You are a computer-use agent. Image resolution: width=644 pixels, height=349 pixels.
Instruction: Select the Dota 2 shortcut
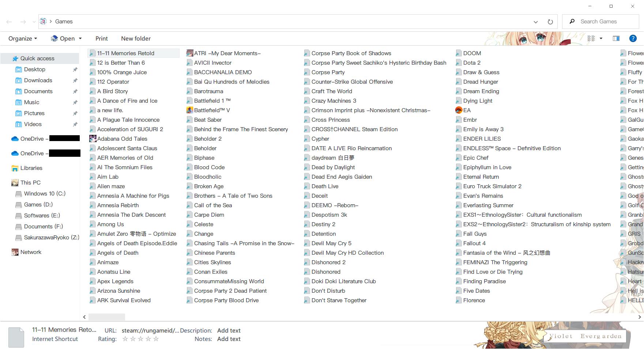(x=472, y=63)
